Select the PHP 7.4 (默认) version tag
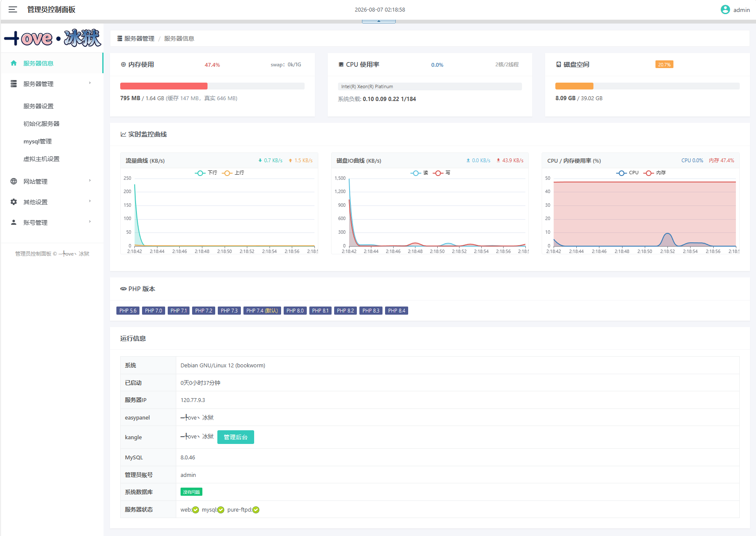The image size is (756, 536). [x=262, y=311]
